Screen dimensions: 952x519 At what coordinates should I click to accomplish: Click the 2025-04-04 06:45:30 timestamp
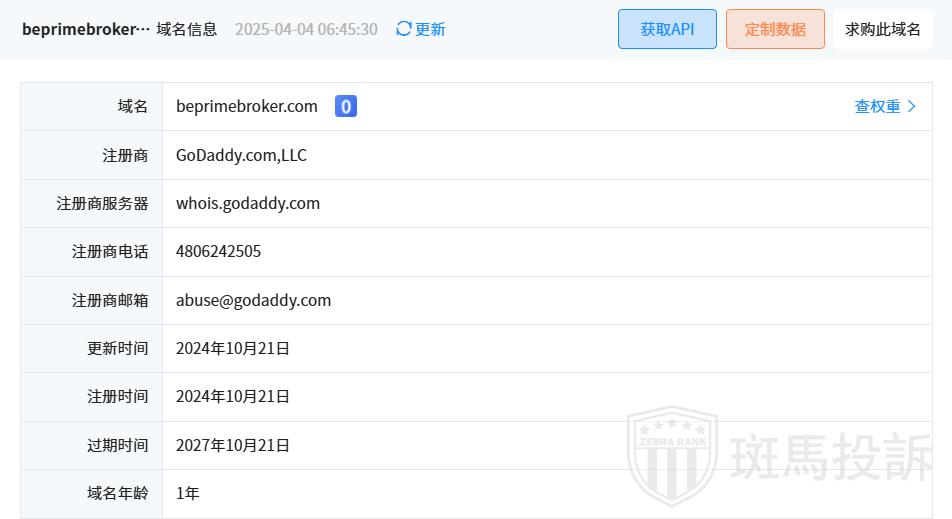pyautogui.click(x=306, y=29)
